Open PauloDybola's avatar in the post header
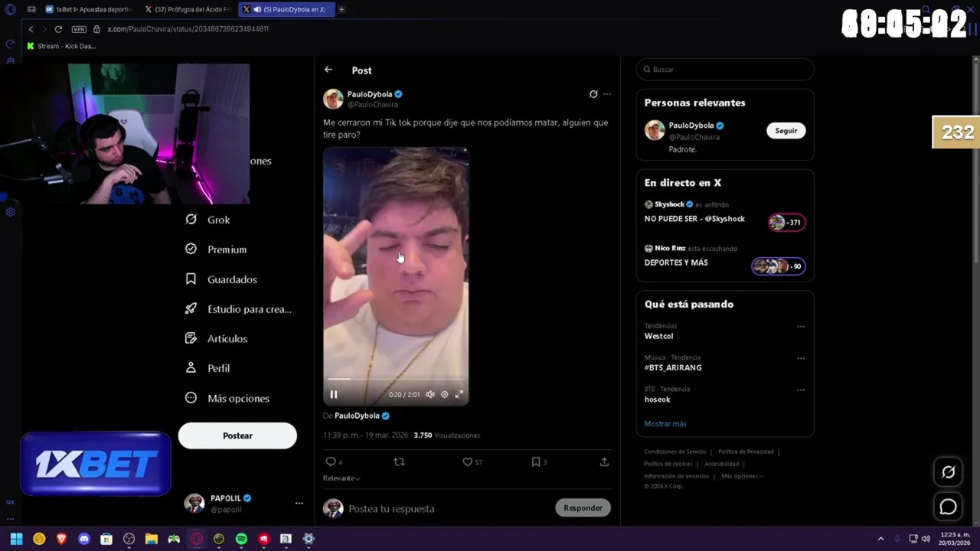Viewport: 980px width, 551px height. click(333, 99)
